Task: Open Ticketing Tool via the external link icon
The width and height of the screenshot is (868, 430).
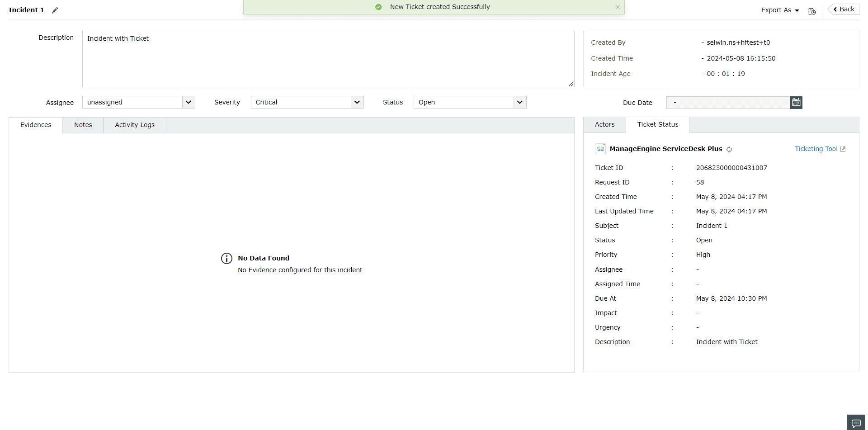Action: (844, 149)
